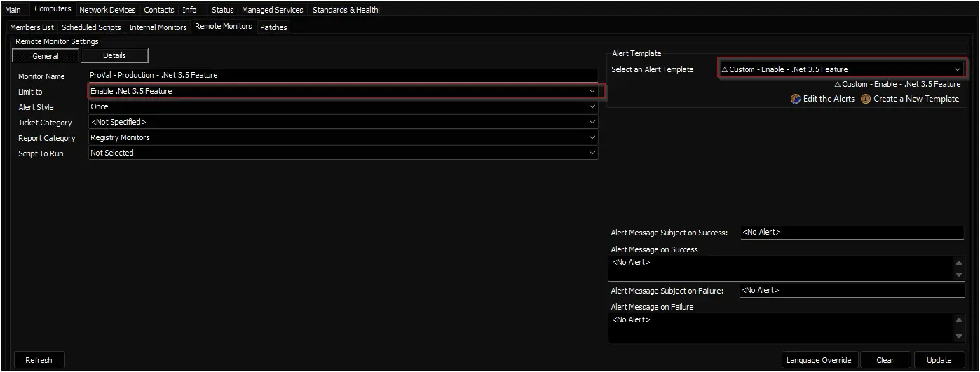The width and height of the screenshot is (980, 372).
Task: Expand the Script To Run dropdown
Action: [x=592, y=153]
